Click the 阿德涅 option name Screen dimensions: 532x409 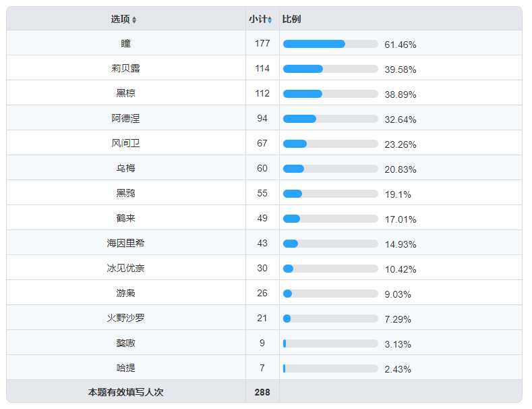click(x=125, y=118)
